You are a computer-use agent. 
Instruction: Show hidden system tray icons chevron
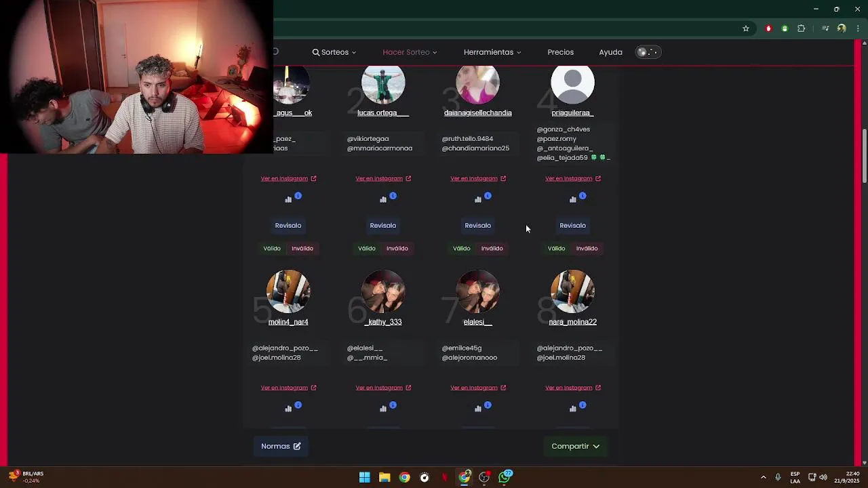[x=763, y=477]
